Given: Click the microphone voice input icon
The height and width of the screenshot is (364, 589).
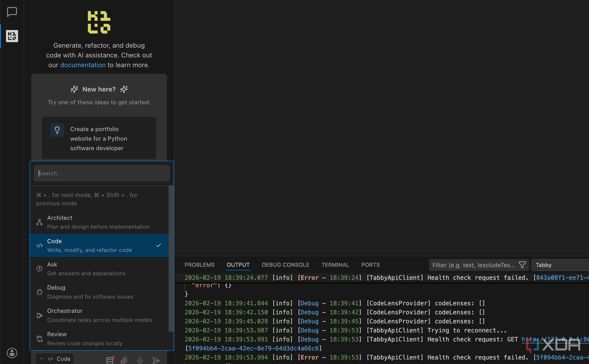Looking at the screenshot, I should (140, 360).
